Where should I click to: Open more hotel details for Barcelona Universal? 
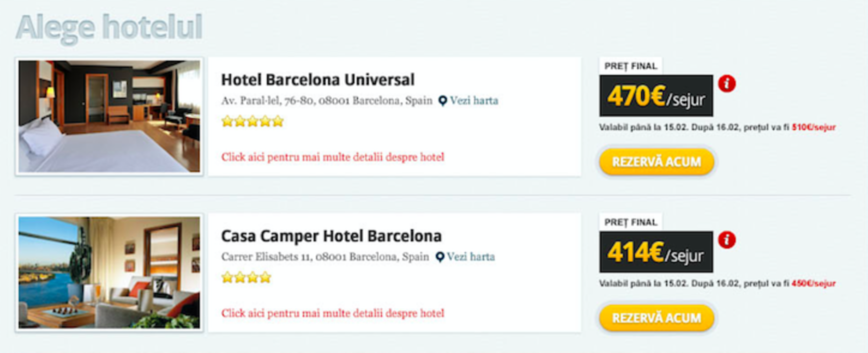click(332, 157)
